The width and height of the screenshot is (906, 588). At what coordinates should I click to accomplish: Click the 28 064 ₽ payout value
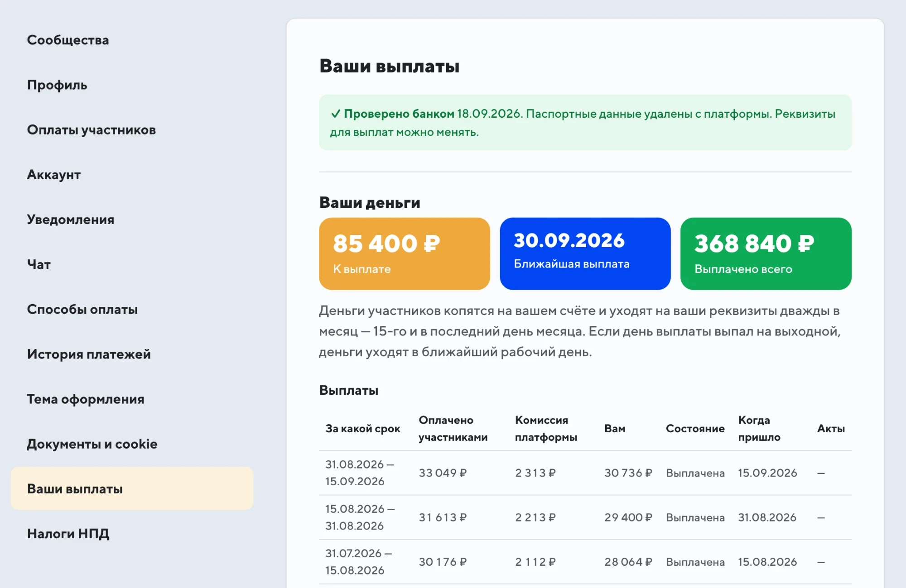click(628, 561)
